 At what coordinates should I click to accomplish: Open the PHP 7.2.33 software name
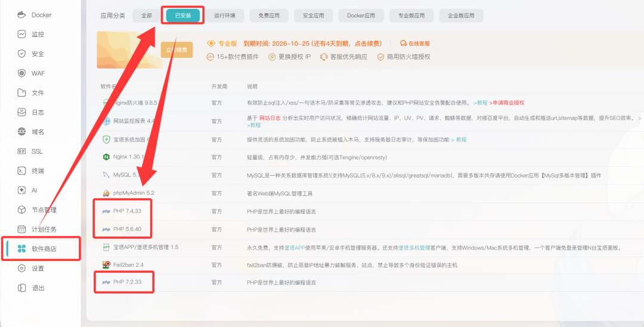coord(128,282)
